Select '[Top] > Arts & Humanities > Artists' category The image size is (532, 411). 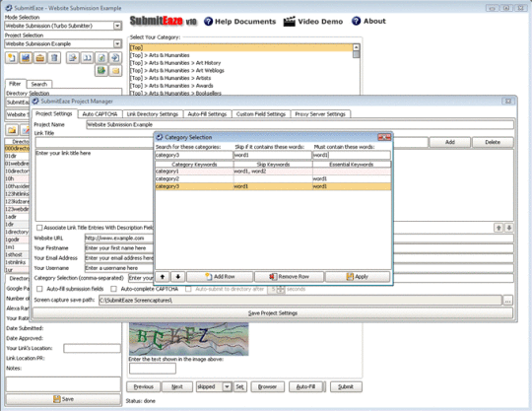pyautogui.click(x=170, y=78)
